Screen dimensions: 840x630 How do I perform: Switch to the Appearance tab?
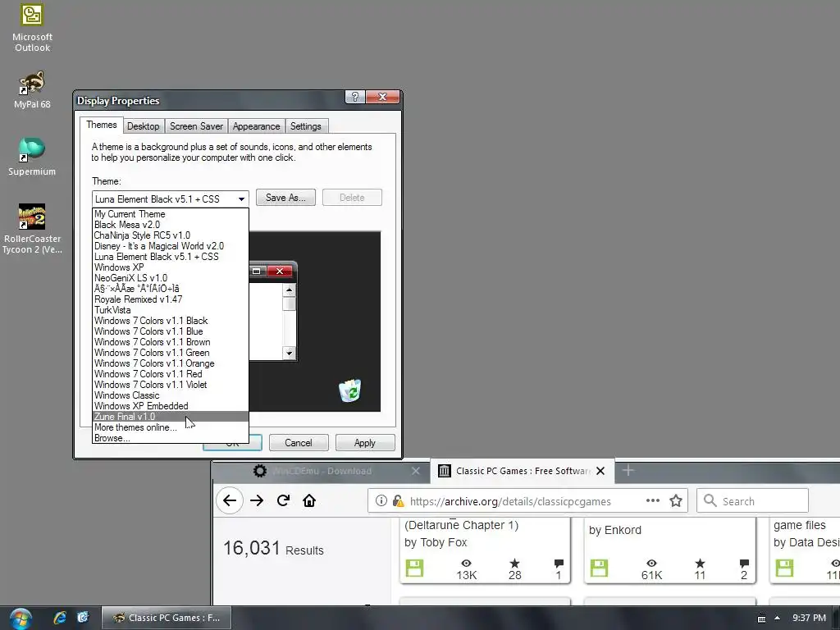tap(256, 126)
